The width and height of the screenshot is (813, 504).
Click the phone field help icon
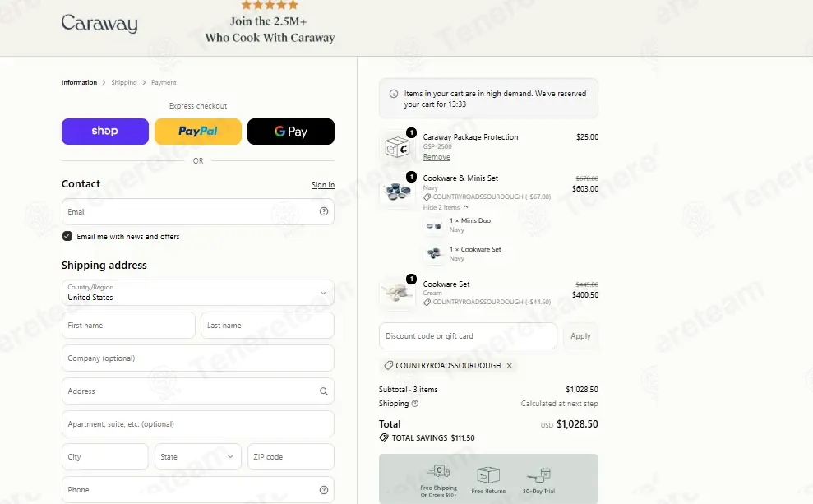(x=324, y=490)
